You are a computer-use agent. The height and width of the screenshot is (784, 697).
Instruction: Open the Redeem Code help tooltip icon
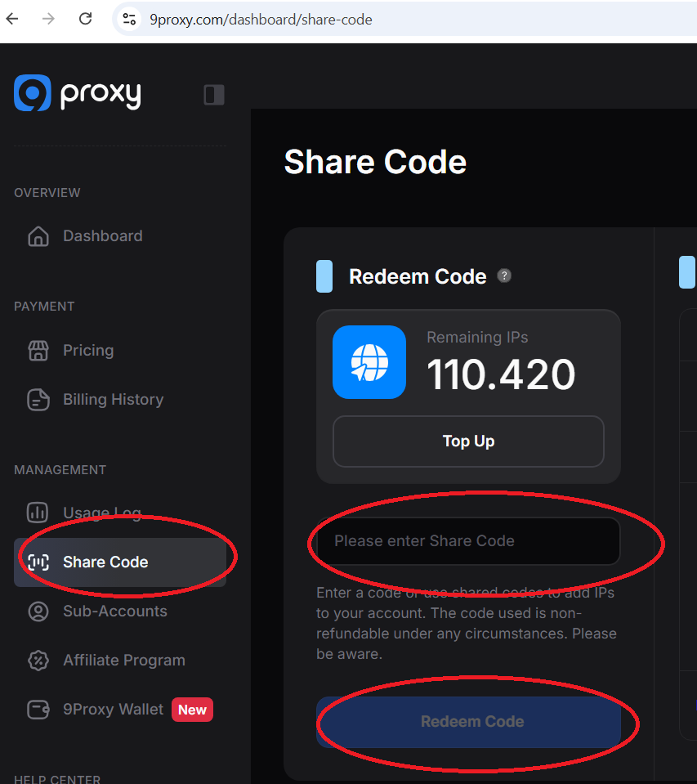[x=504, y=276]
